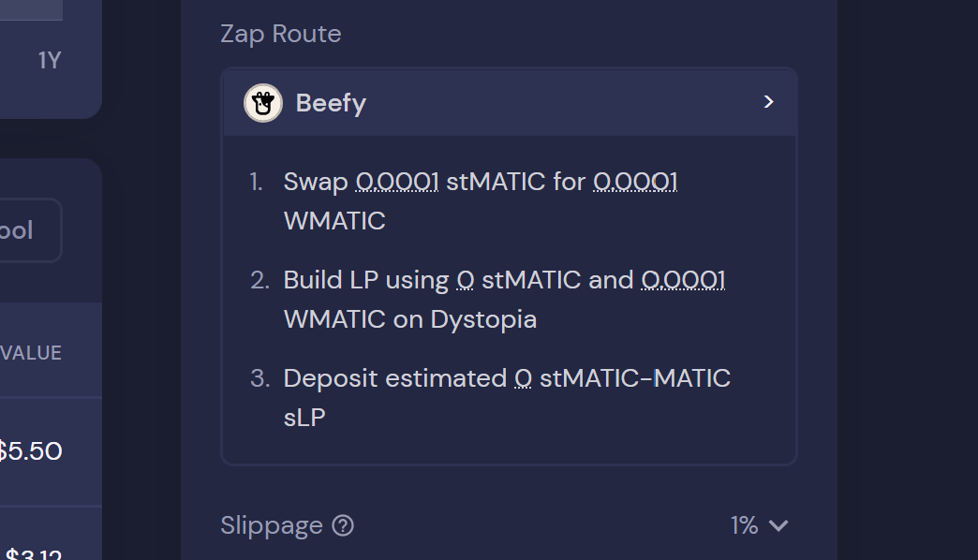Click the partially visible Pool button
The image size is (978, 560).
pos(21,230)
